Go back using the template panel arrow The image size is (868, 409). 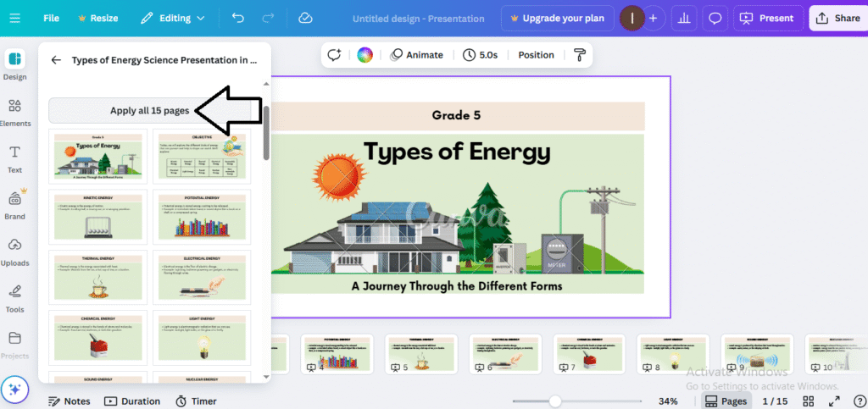(56, 60)
